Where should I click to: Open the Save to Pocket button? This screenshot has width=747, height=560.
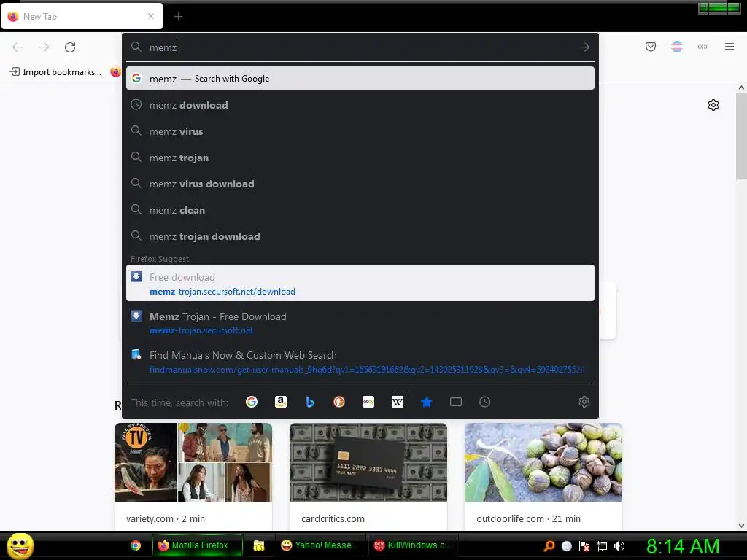[651, 47]
